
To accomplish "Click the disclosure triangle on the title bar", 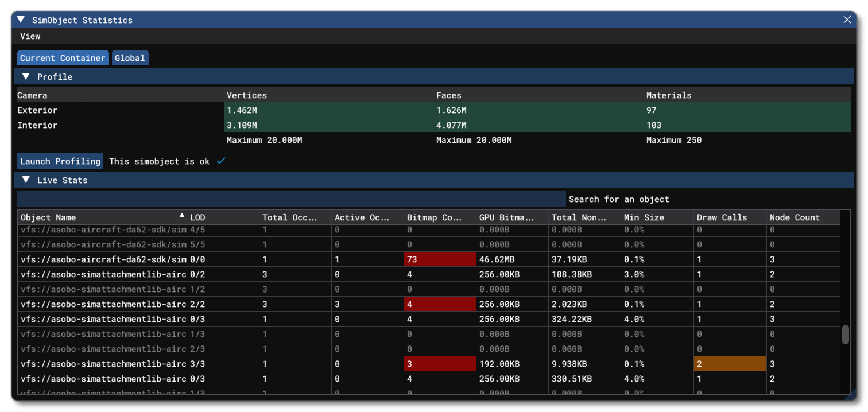I will tap(21, 19).
